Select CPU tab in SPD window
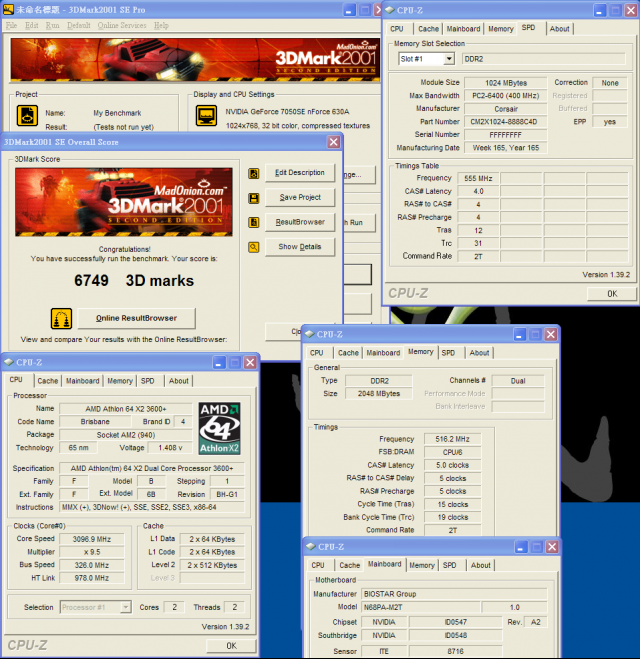This screenshot has width=640, height=659. pyautogui.click(x=397, y=29)
